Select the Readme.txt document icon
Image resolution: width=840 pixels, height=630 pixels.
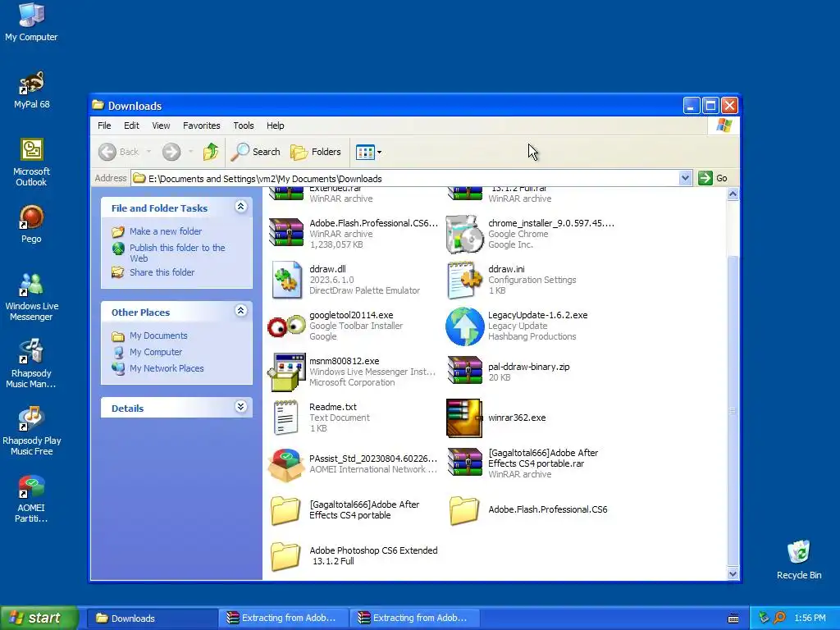[x=285, y=418]
